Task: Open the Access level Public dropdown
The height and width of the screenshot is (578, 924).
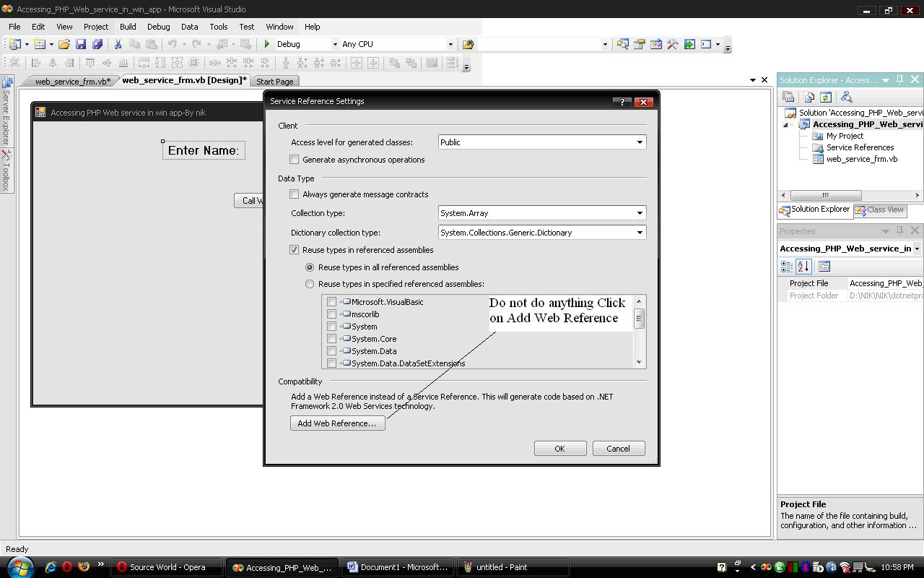Action: pos(640,142)
